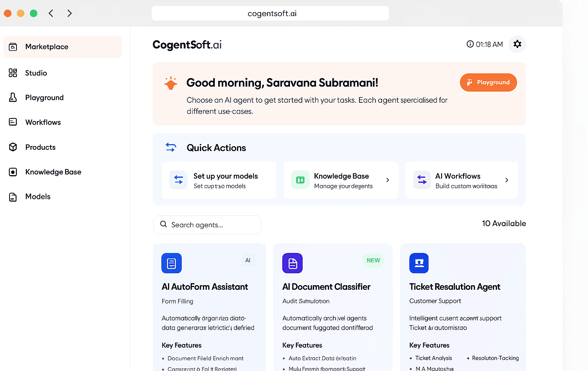This screenshot has height=371, width=588.
Task: Open the Knowledge Base quick action card
Action: (341, 180)
